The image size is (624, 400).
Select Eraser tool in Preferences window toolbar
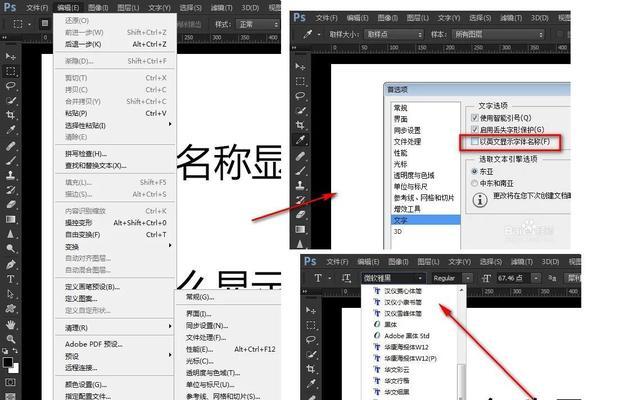pos(300,215)
